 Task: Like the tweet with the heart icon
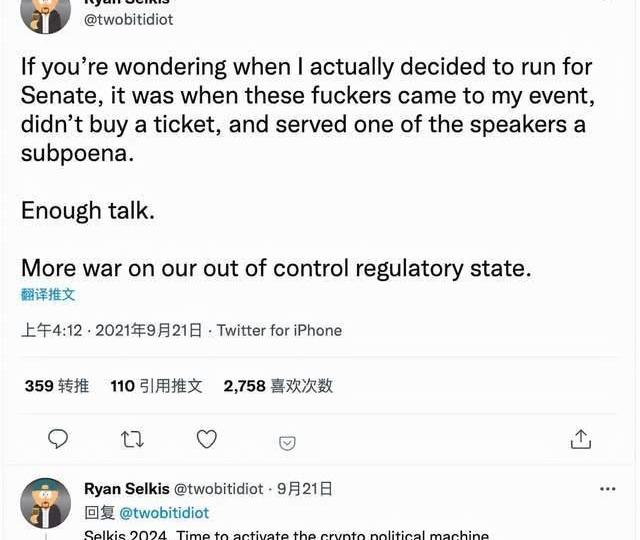tap(207, 439)
